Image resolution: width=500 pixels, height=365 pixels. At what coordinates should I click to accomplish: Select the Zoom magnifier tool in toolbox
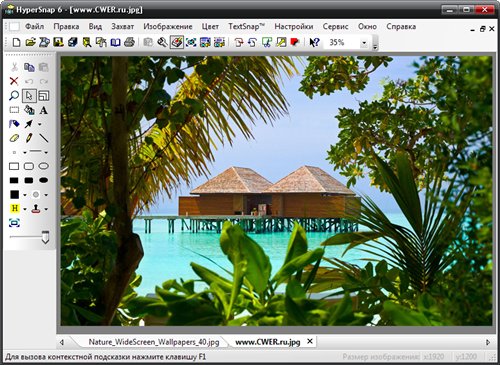[x=14, y=95]
